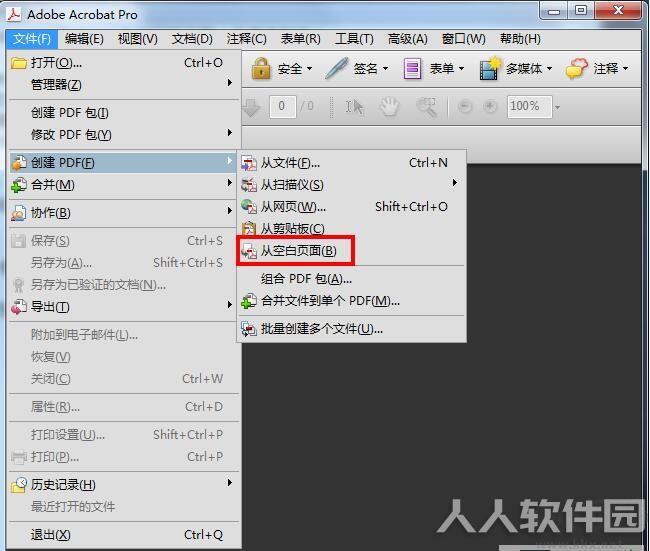Expand the 导出(T) submenu arrow
This screenshot has height=551, width=650.
pyautogui.click(x=230, y=305)
